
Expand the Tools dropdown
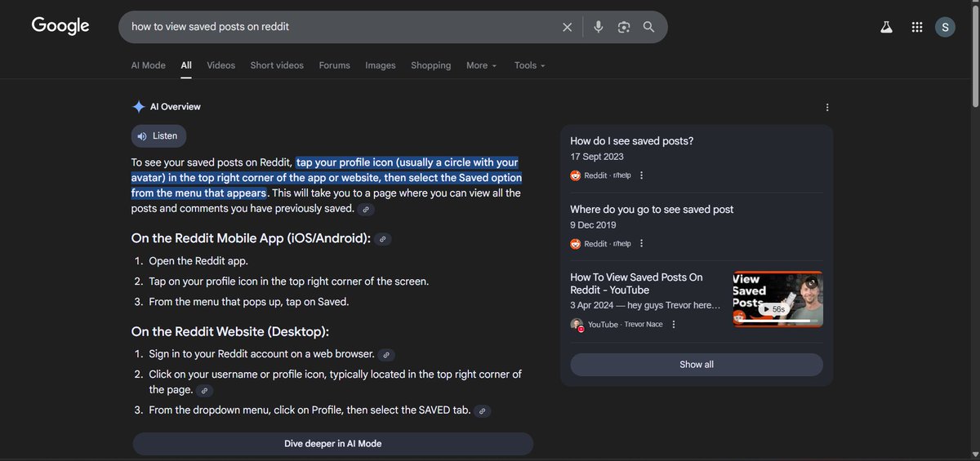click(529, 65)
